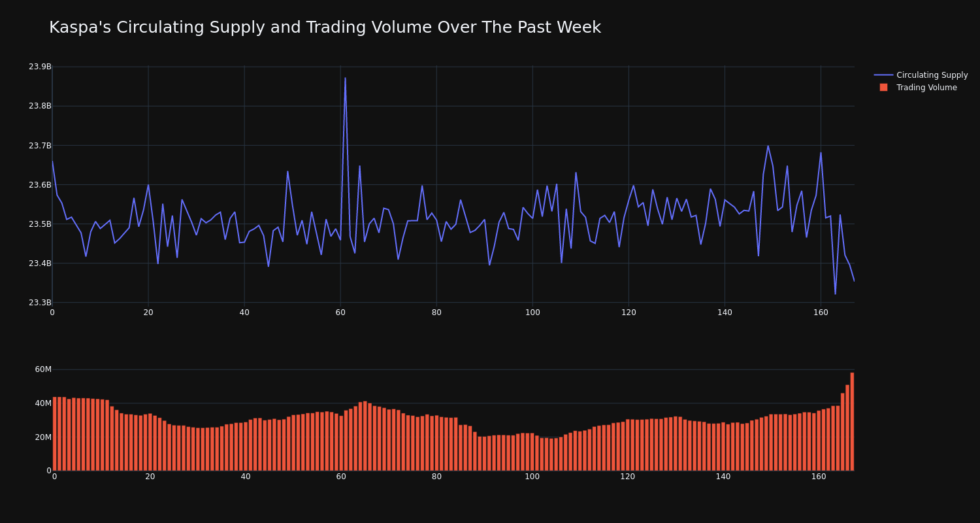This screenshot has width=980, height=523.
Task: Click the first trading volume bar at hour 0
Action: (55, 434)
